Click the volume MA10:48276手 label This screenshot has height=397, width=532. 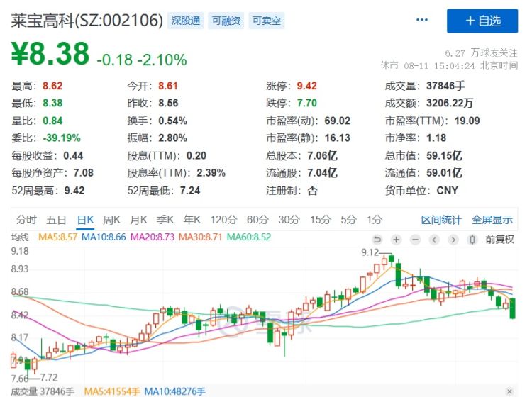174,391
